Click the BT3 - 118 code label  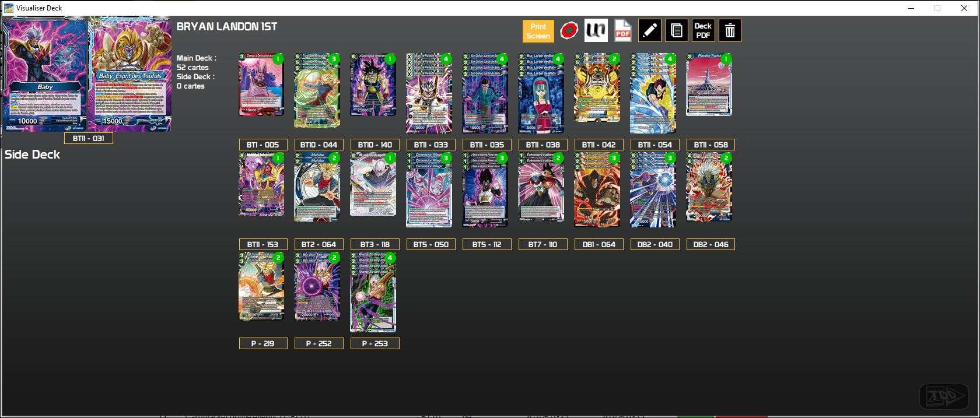375,244
